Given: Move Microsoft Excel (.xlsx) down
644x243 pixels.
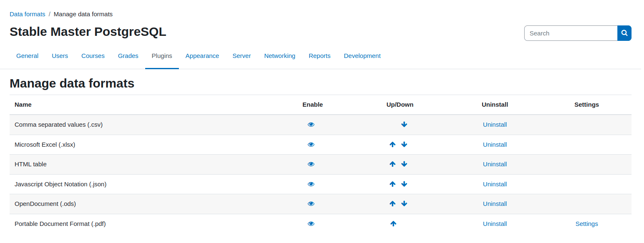Looking at the screenshot, I should (x=404, y=145).
